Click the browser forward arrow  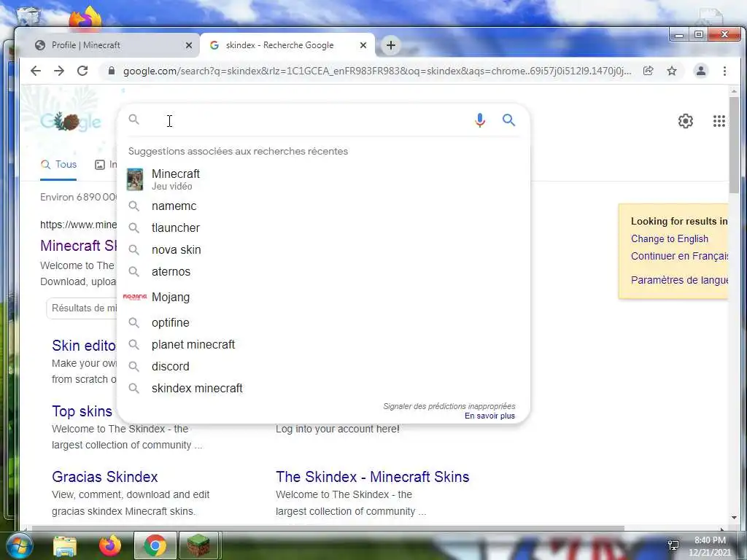pos(59,71)
